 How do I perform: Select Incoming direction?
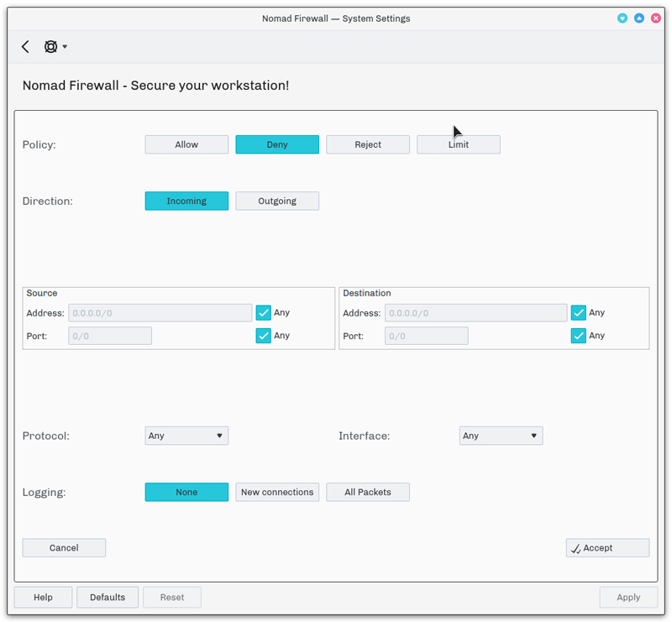point(186,201)
